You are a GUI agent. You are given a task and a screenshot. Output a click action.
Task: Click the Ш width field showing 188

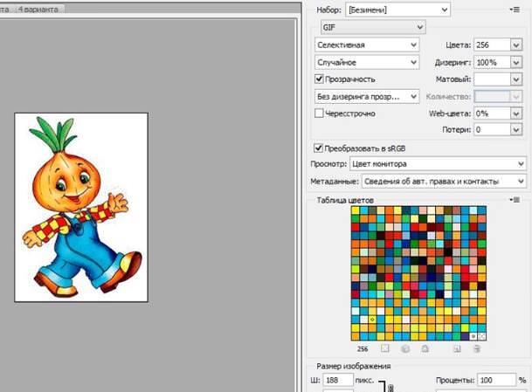point(338,380)
